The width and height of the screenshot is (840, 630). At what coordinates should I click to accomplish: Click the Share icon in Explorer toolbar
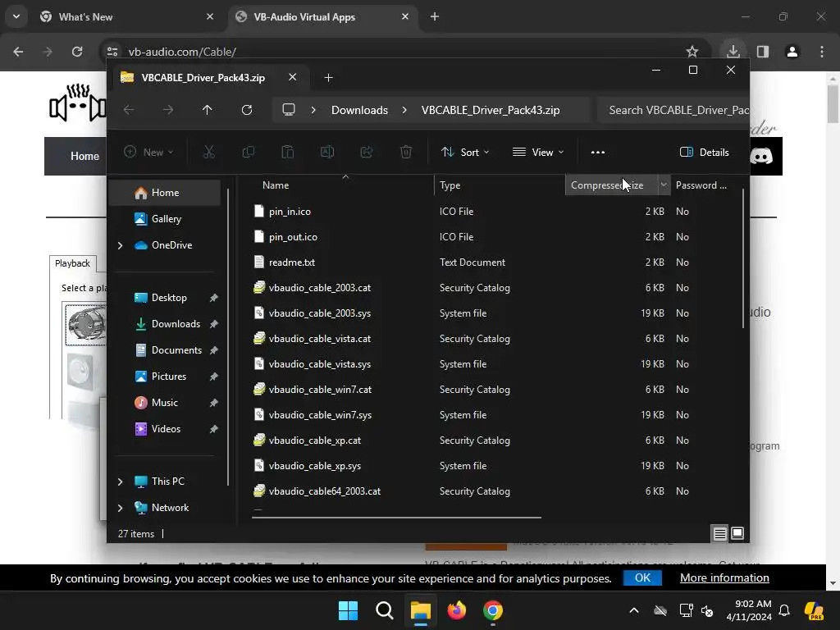coord(367,152)
